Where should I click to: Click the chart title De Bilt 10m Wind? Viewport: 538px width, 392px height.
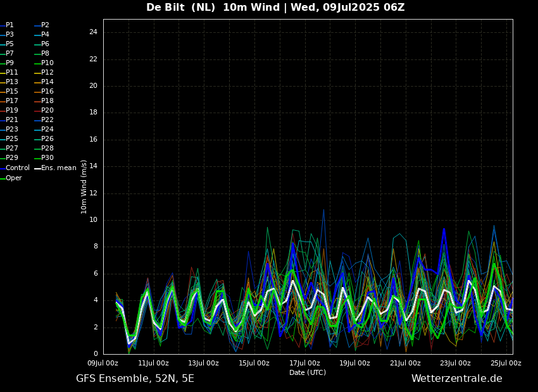[275, 8]
